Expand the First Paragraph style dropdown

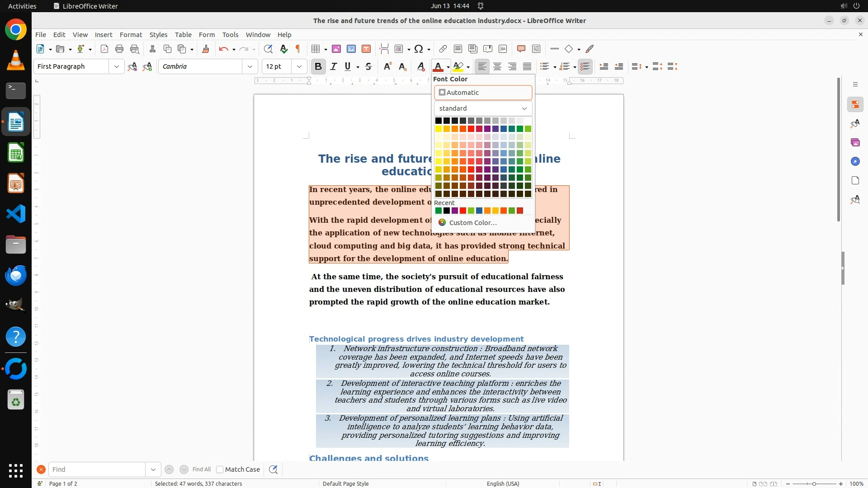tap(116, 66)
